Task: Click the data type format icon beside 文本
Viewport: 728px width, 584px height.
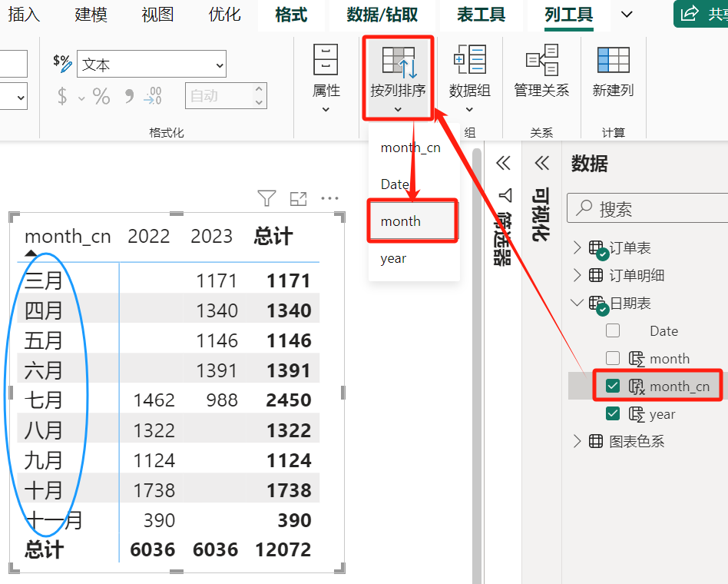Action: (x=63, y=63)
